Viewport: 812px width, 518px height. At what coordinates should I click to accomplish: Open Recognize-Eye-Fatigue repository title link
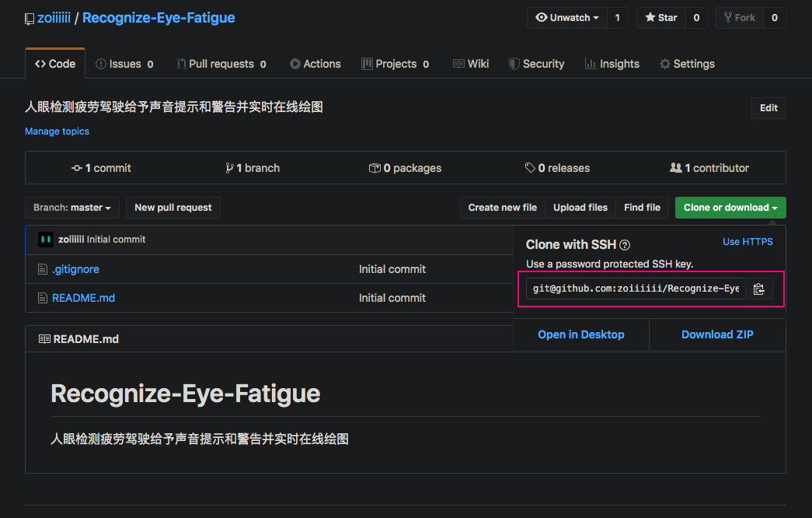click(159, 18)
